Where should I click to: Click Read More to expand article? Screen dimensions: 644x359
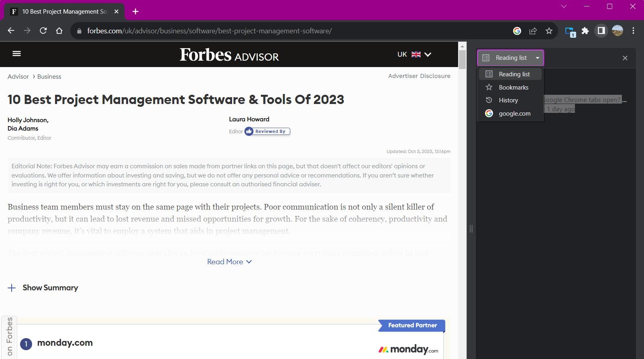[229, 262]
